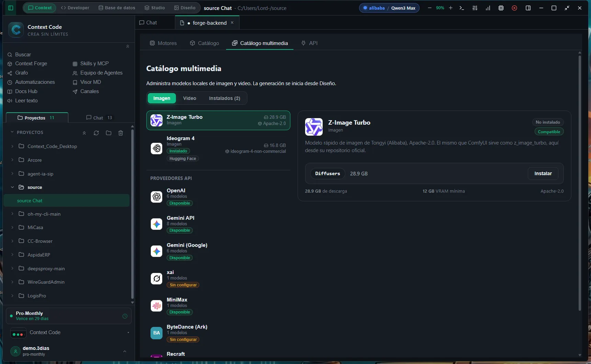Open Context Forge

[x=27, y=64]
